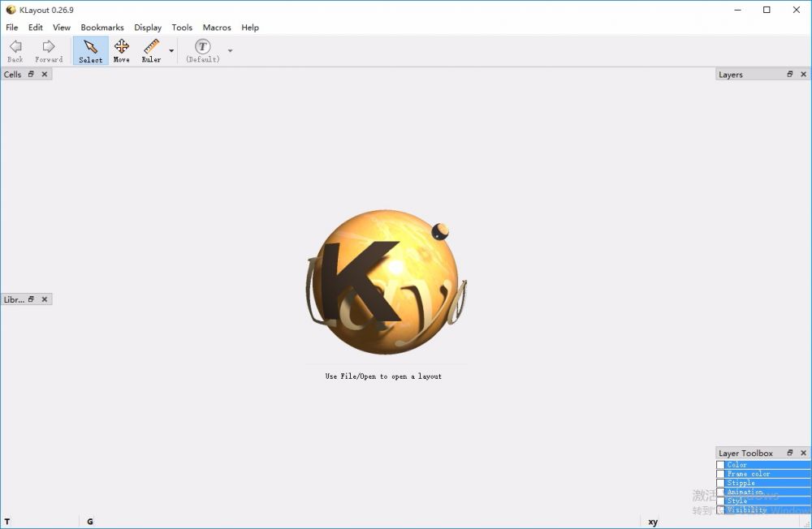
Task: Click the Forward navigation arrow
Action: pos(49,51)
